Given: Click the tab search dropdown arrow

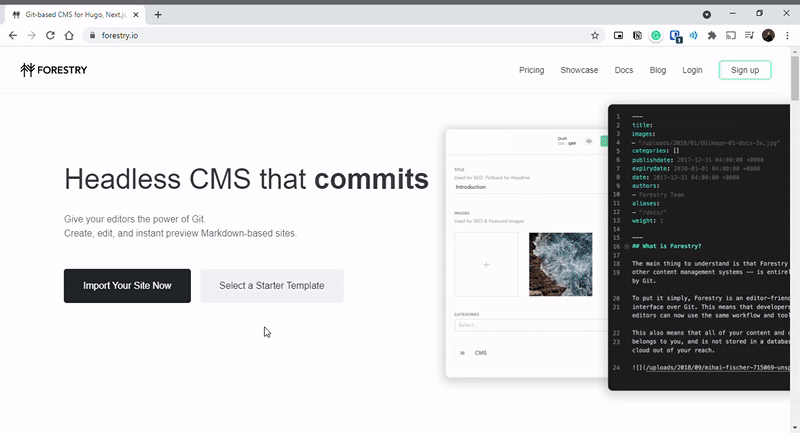Looking at the screenshot, I should (x=707, y=15).
